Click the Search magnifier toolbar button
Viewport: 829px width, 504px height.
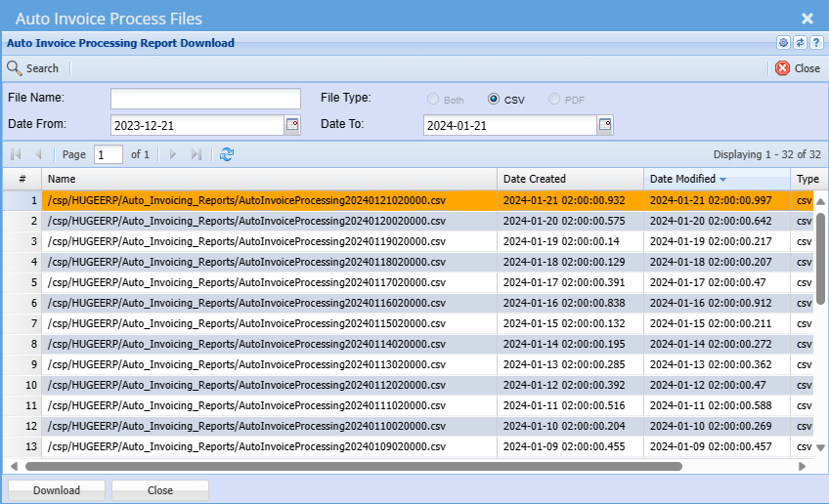(x=33, y=68)
